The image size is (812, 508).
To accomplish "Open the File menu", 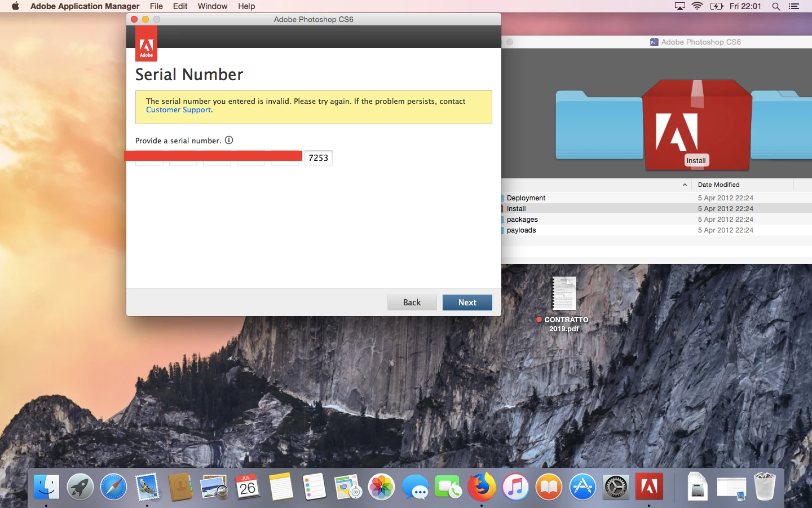I will [156, 6].
